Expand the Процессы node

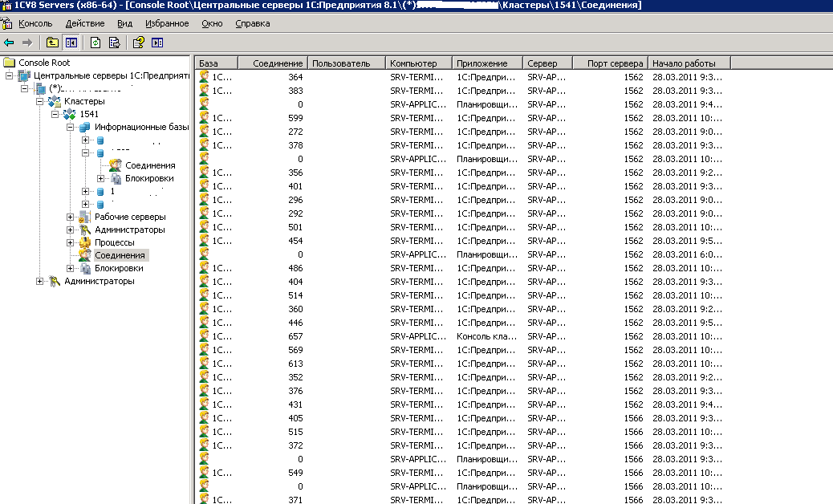[x=70, y=242]
